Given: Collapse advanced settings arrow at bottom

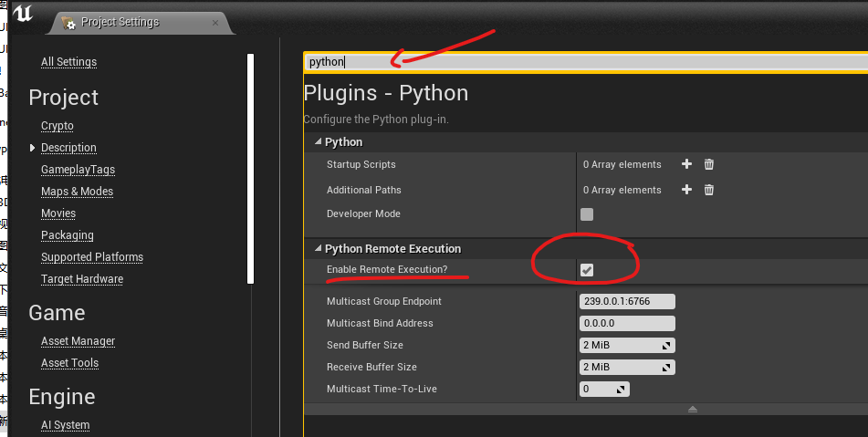Looking at the screenshot, I should [693, 410].
